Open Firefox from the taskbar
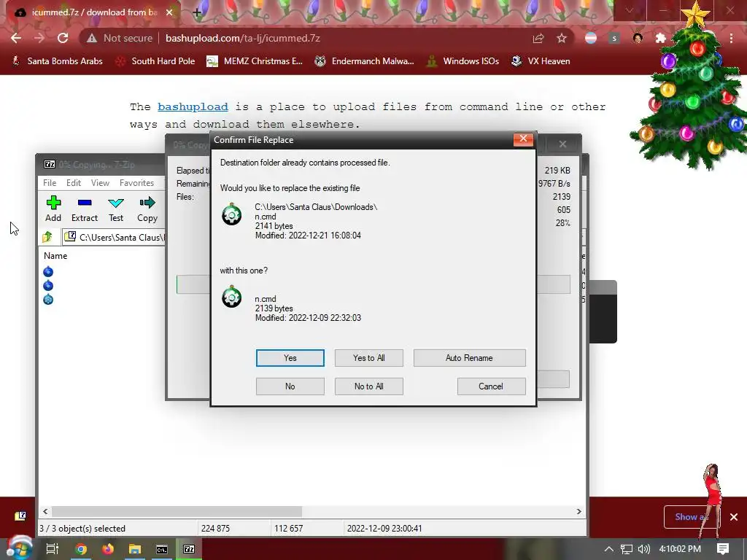747x560 pixels. [x=108, y=549]
